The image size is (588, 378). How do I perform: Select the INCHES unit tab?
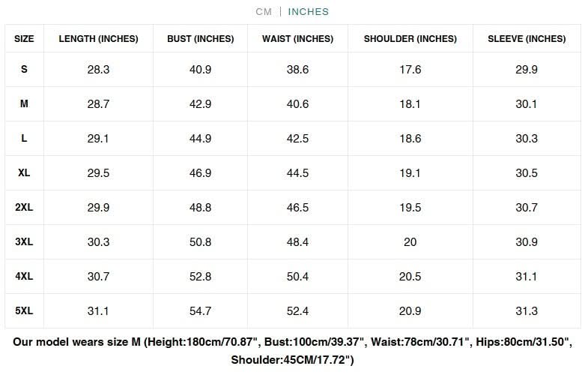[x=309, y=12]
